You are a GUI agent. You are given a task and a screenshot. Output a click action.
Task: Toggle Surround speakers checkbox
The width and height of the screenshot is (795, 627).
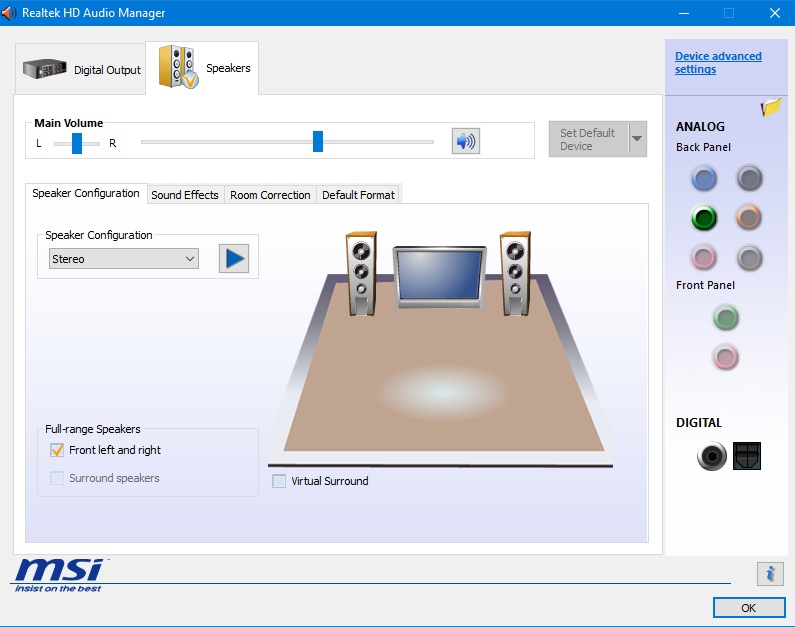coord(57,478)
